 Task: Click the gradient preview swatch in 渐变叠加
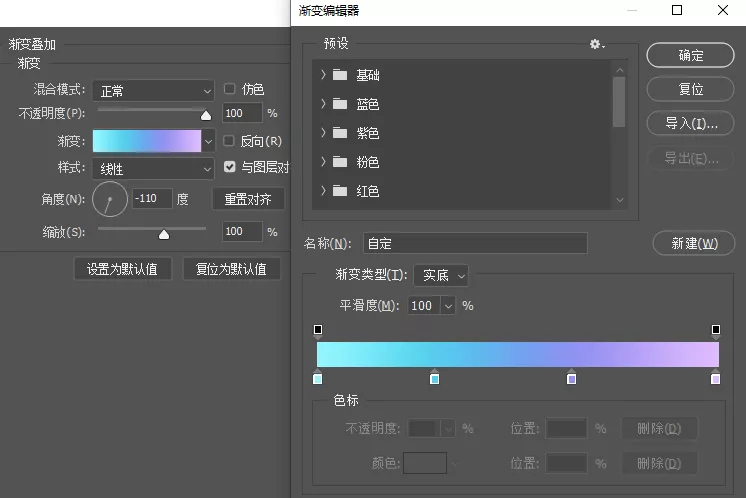[147, 141]
